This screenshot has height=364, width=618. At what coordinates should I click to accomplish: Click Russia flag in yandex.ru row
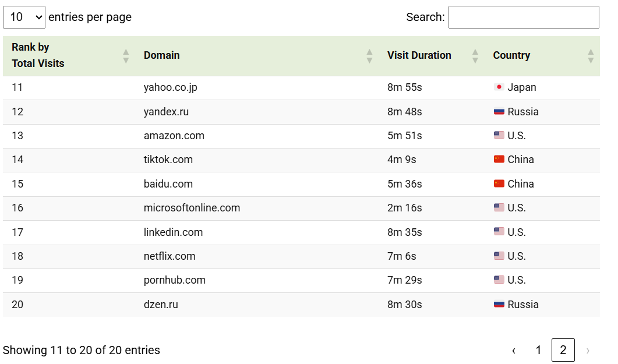click(x=499, y=111)
